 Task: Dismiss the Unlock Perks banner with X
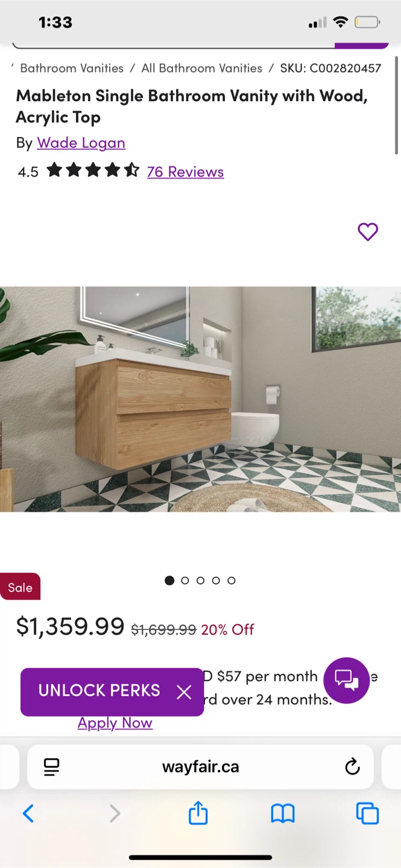[x=184, y=692]
